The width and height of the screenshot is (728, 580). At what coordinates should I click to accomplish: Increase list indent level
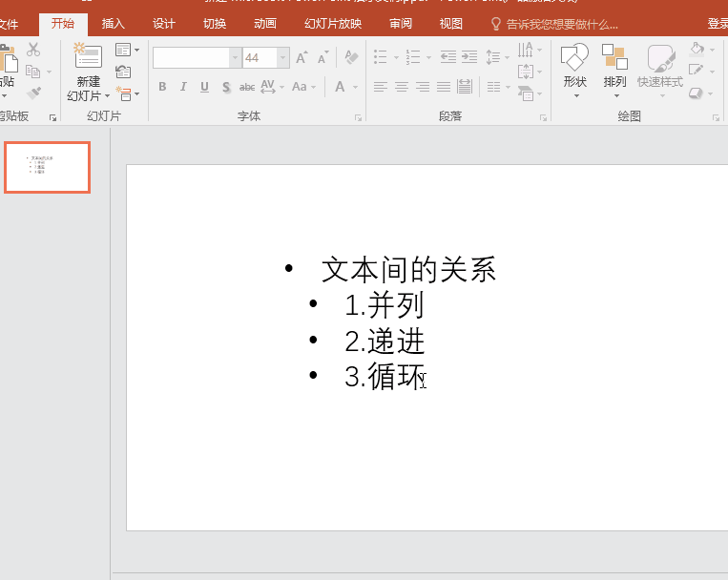click(x=469, y=57)
